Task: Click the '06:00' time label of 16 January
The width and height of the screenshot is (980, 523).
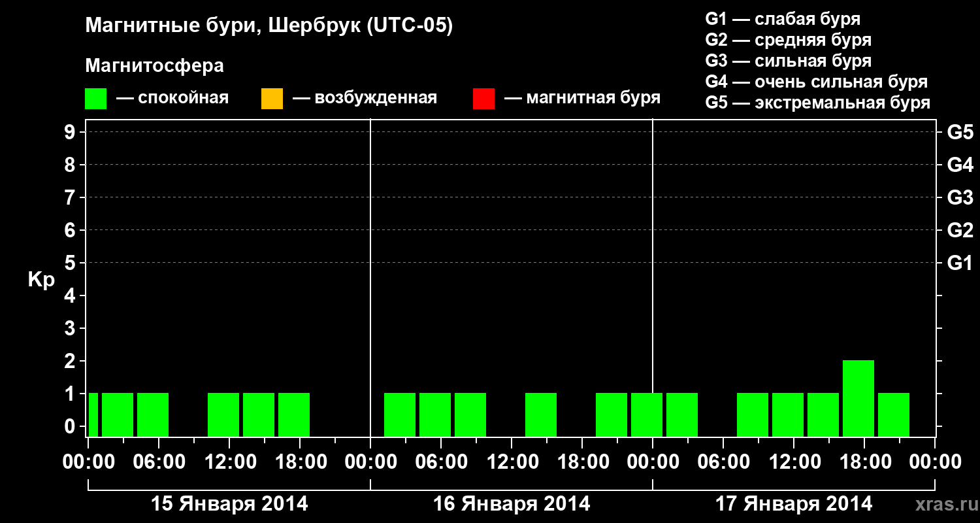Action: (x=441, y=462)
